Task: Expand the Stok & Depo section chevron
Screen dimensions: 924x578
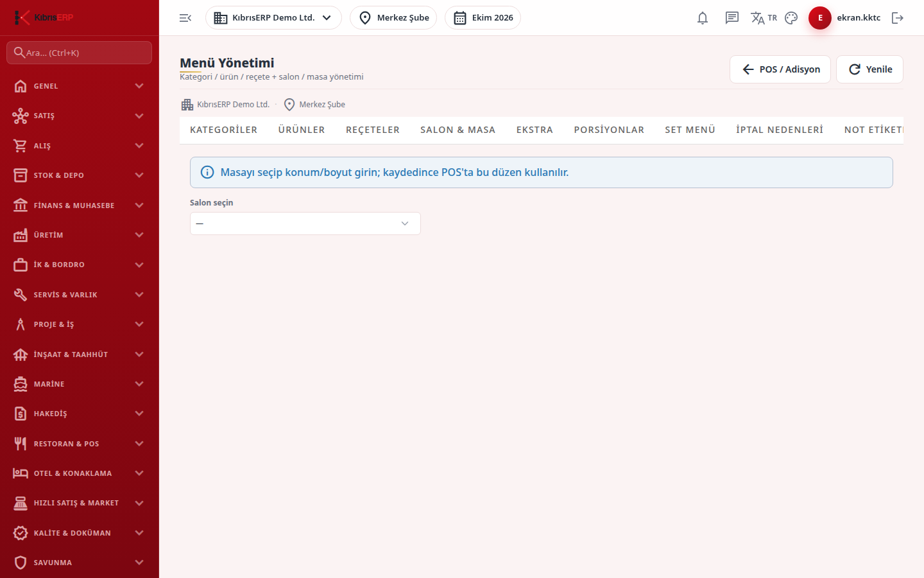Action: pos(139,175)
